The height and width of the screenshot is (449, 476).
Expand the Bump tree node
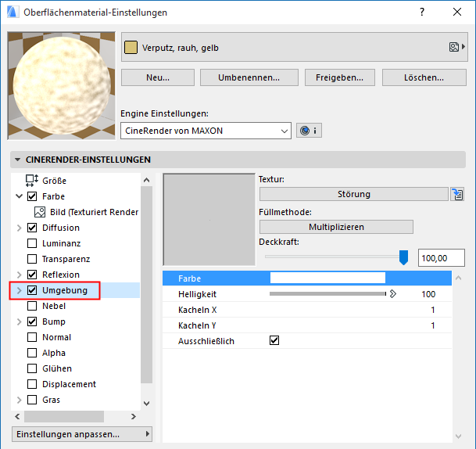19,321
